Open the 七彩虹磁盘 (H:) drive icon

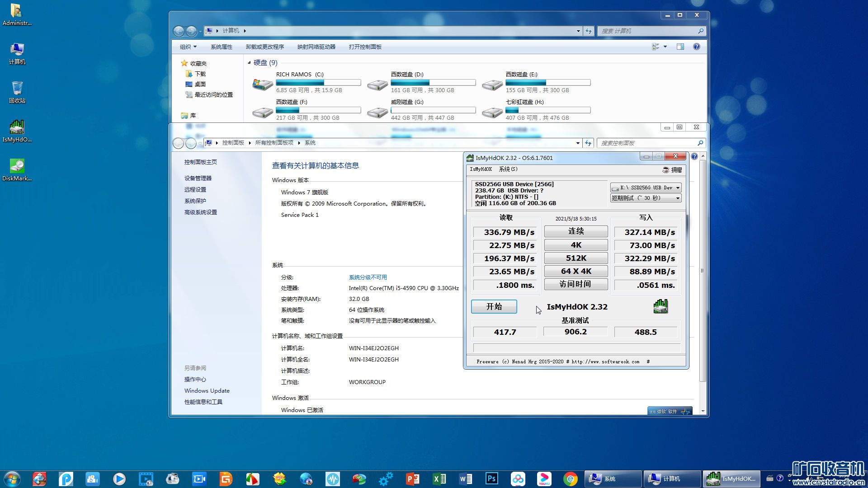(492, 112)
